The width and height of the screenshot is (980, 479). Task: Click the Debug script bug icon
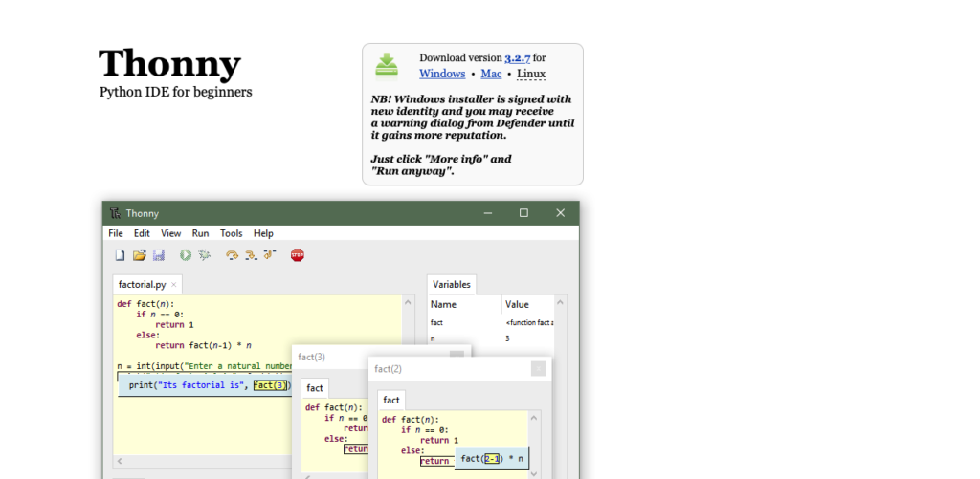(205, 255)
